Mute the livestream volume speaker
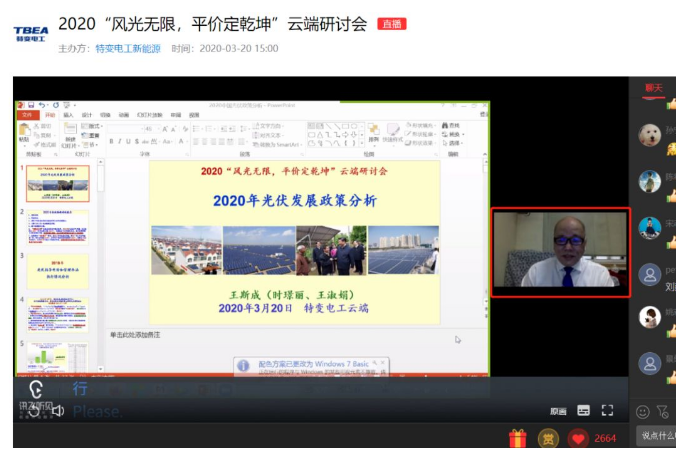 point(58,411)
